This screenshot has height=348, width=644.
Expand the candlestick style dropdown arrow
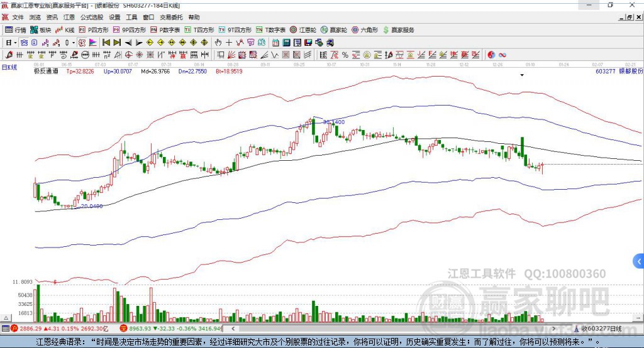tap(74, 43)
